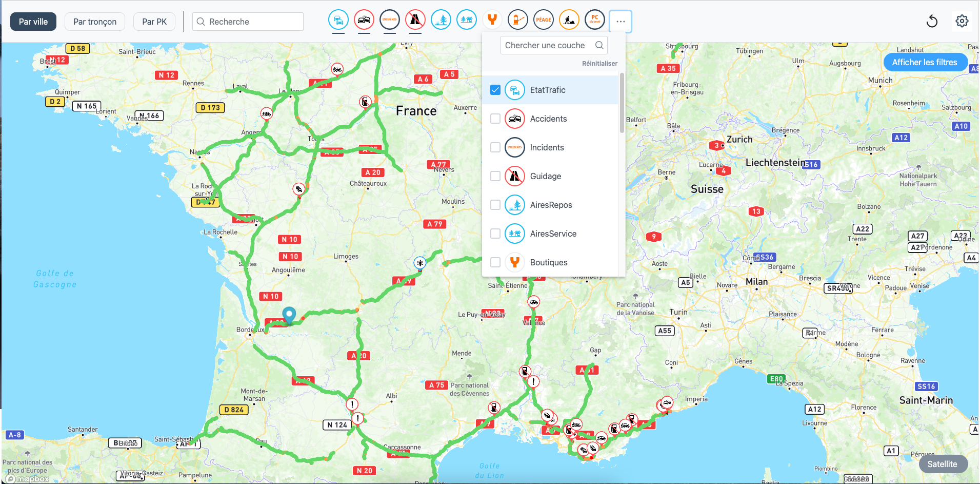This screenshot has width=980, height=484.
Task: Collapse the more layers ellipsis dropdown
Action: coord(621,22)
